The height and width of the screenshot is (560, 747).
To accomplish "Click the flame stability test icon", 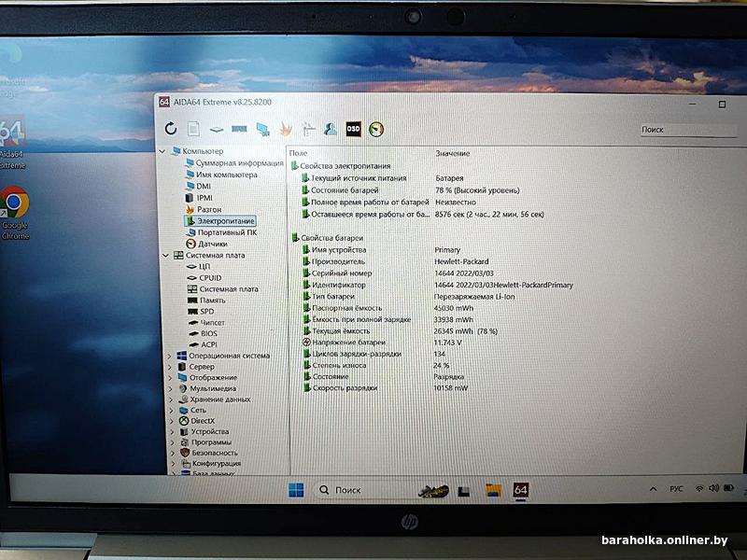I will point(286,129).
